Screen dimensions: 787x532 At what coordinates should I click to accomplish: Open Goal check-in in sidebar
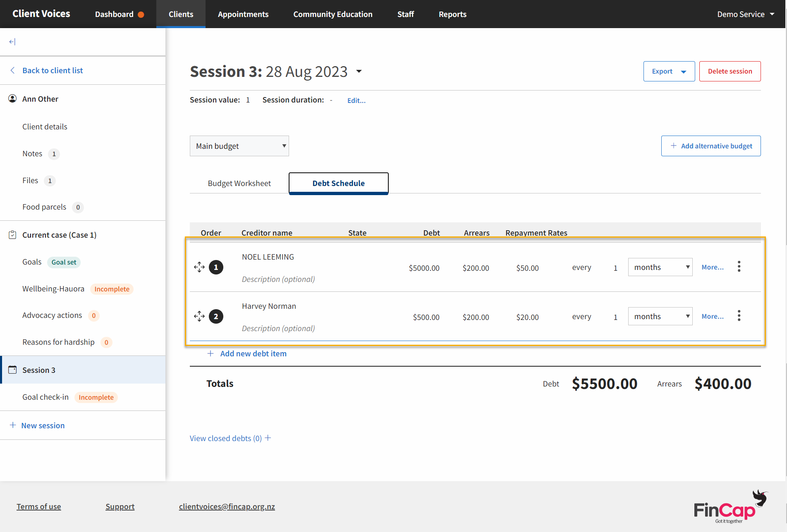[45, 397]
